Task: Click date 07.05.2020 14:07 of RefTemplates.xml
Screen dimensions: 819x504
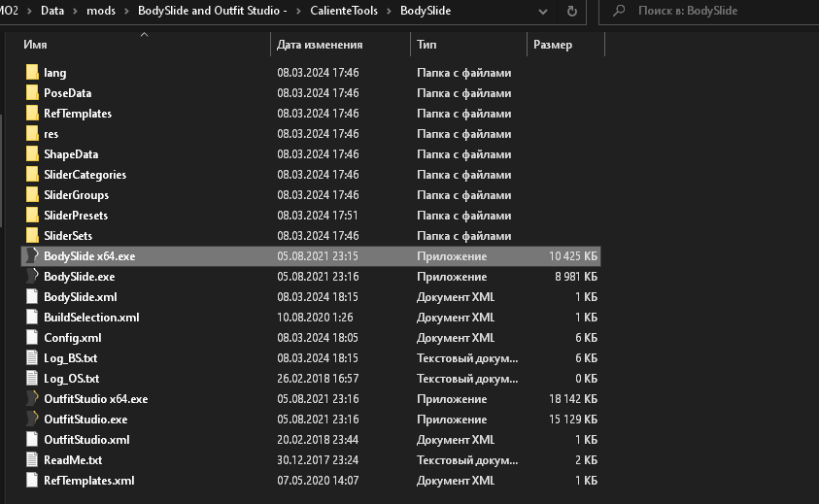Action: (318, 480)
